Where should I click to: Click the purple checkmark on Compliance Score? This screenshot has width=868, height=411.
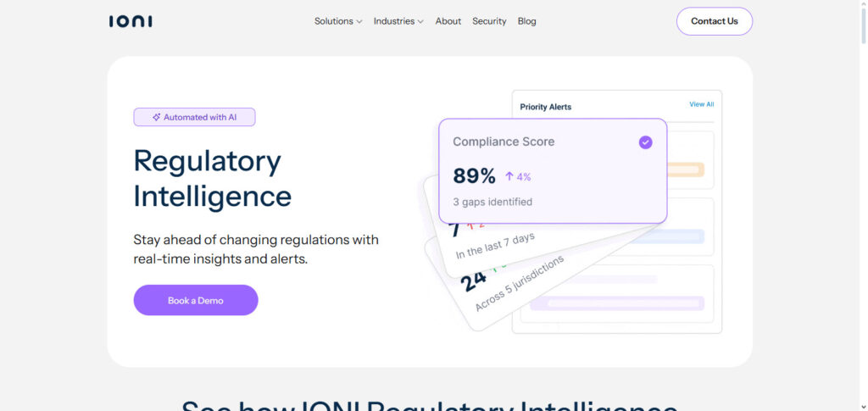click(x=645, y=142)
